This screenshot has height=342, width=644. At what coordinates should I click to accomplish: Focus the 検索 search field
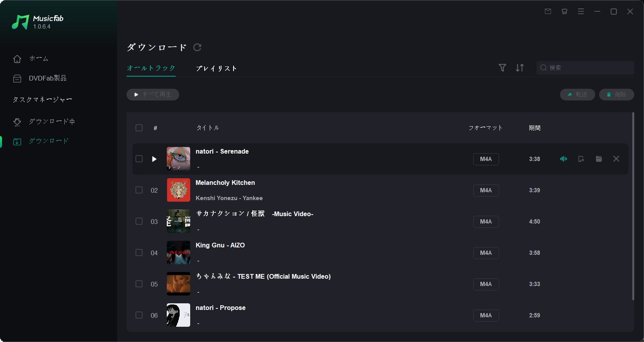click(585, 68)
